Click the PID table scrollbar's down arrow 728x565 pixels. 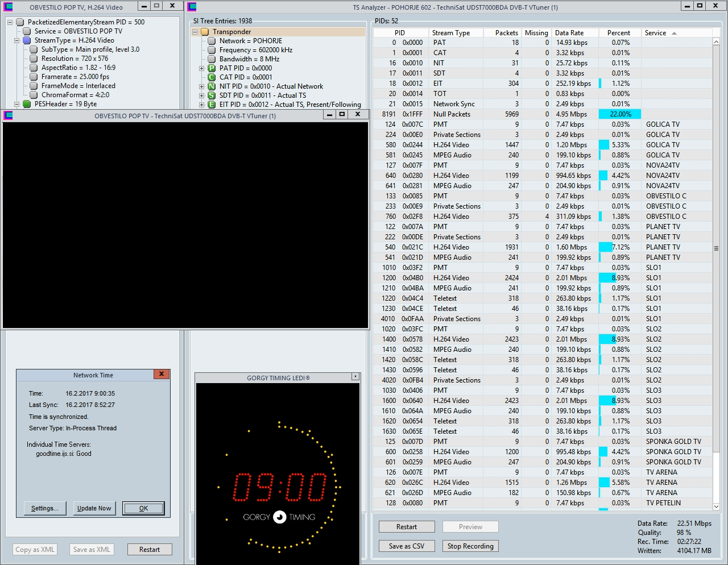pos(716,506)
